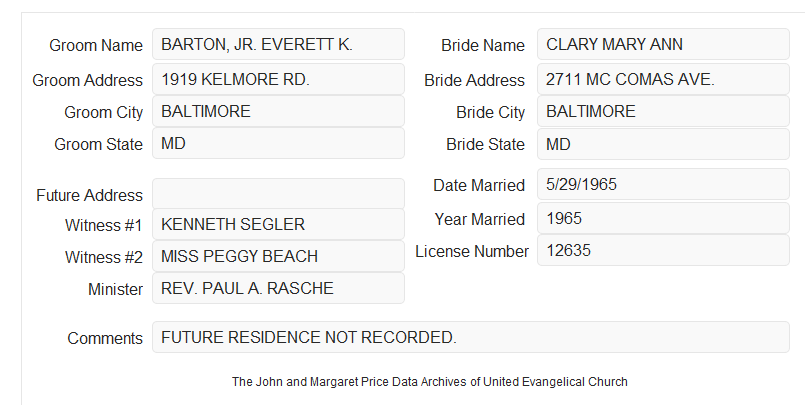
Task: Select the Date Married field 5/29/1965
Action: pyautogui.click(x=663, y=184)
